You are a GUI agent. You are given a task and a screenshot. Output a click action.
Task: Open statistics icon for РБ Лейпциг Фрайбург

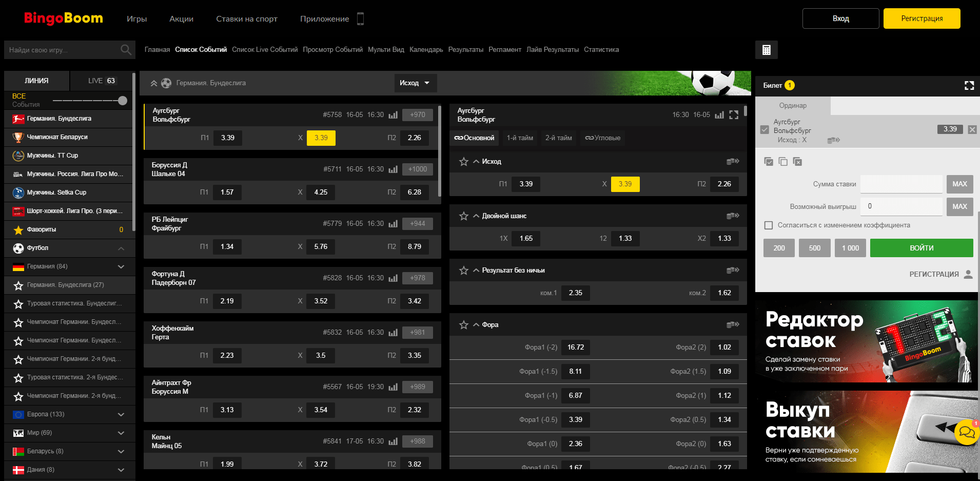393,224
